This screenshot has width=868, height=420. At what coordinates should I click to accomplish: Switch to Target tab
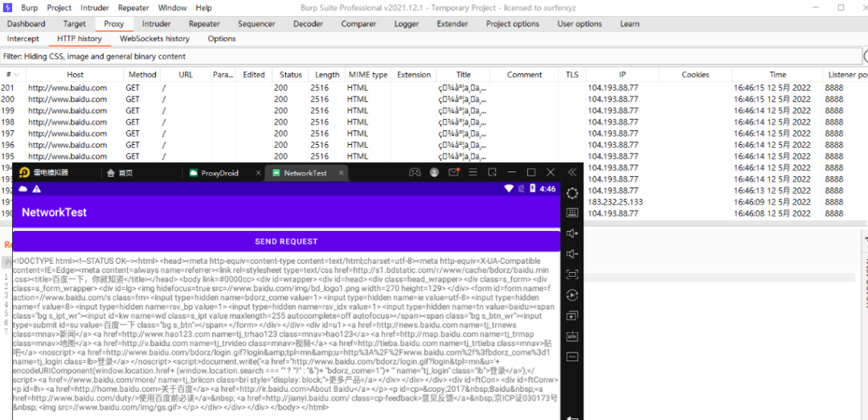tap(74, 24)
